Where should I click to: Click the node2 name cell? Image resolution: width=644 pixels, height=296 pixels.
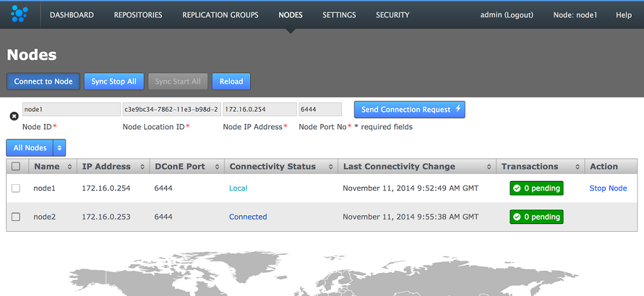44,217
